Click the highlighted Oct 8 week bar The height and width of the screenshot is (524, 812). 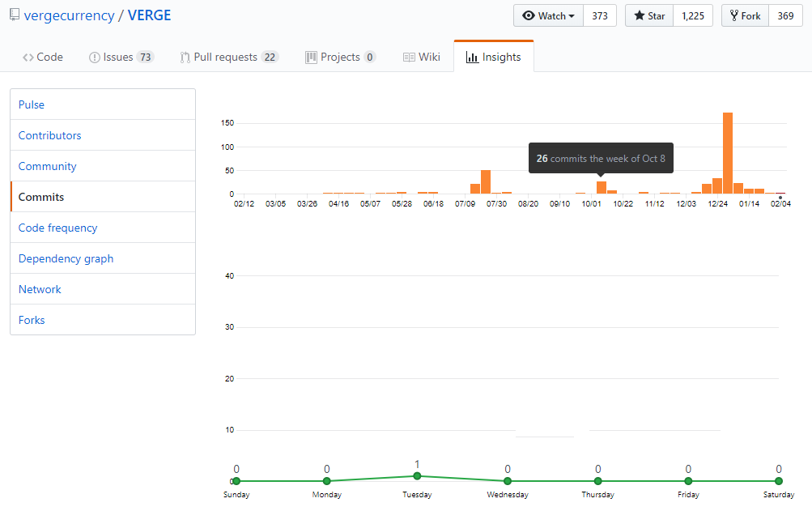tap(602, 188)
